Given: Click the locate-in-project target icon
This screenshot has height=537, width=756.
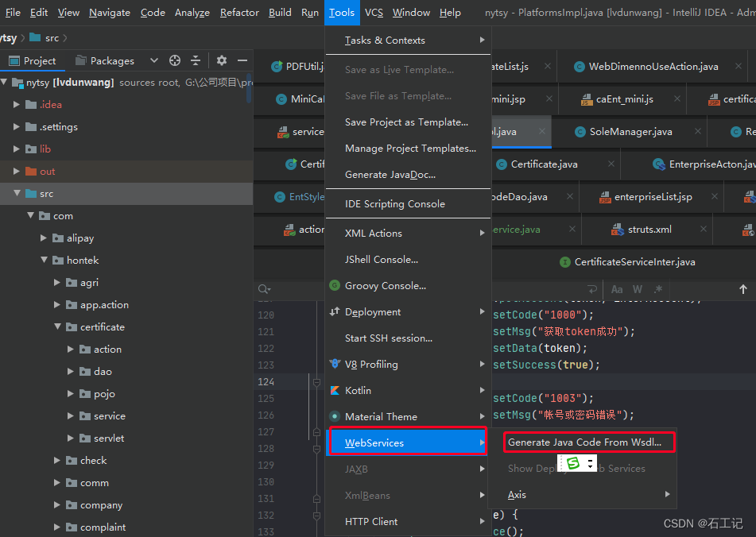Looking at the screenshot, I should tap(175, 60).
